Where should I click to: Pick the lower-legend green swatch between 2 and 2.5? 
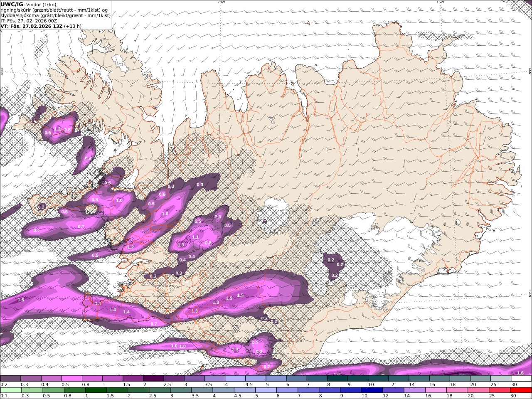point(139,390)
